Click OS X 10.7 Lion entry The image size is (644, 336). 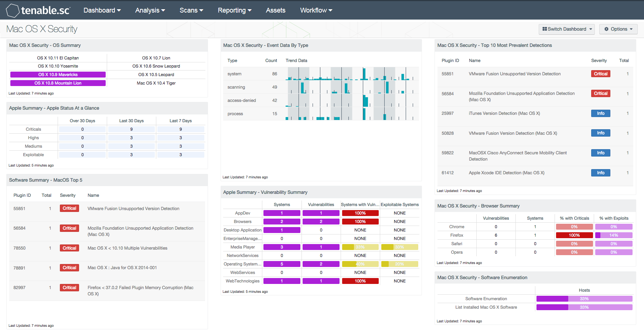[x=156, y=58]
